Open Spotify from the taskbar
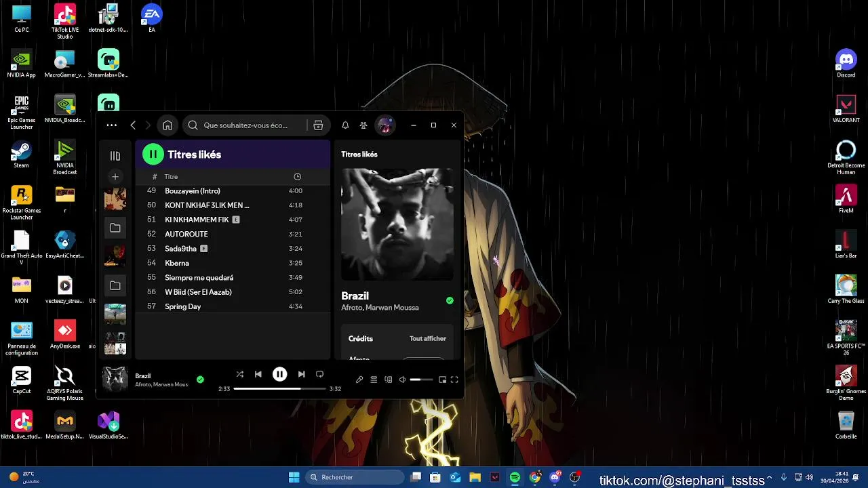 point(515,478)
